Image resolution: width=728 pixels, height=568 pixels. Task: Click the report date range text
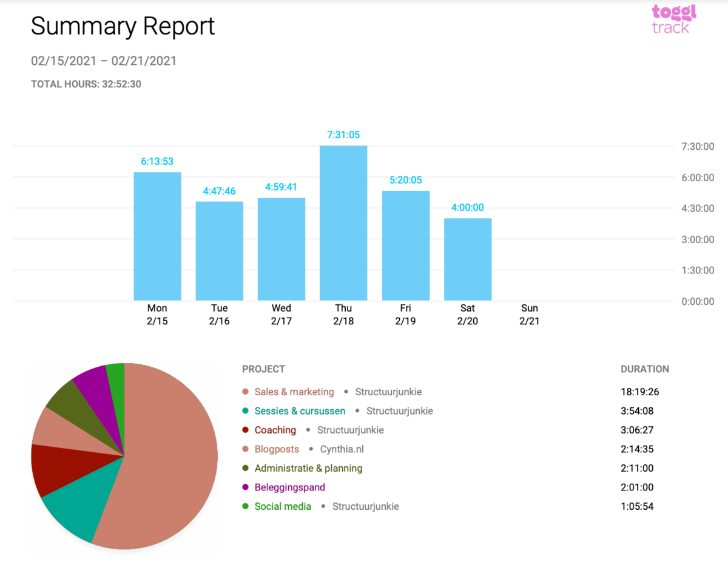pos(104,61)
